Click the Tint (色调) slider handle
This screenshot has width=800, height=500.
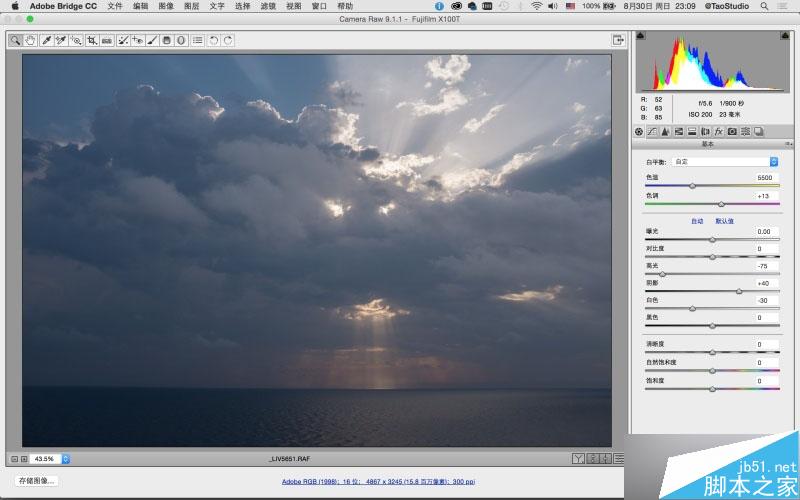tap(721, 204)
